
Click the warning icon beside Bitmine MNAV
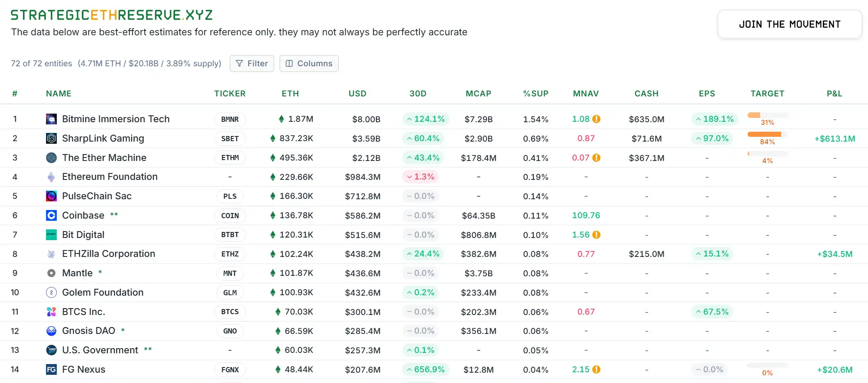pyautogui.click(x=596, y=119)
